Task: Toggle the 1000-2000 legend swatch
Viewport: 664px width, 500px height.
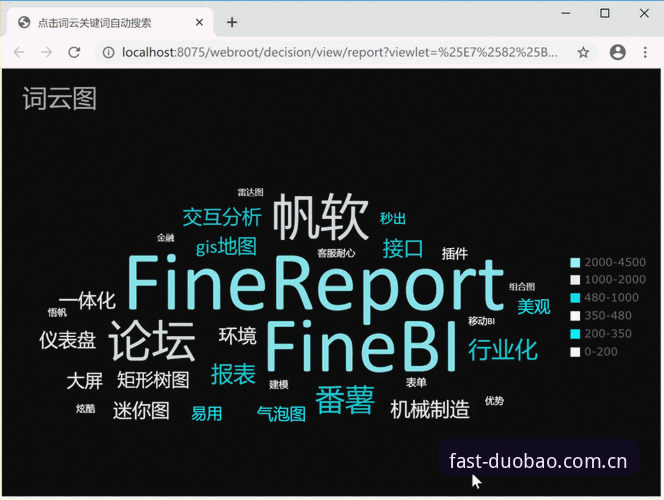Action: coord(575,280)
